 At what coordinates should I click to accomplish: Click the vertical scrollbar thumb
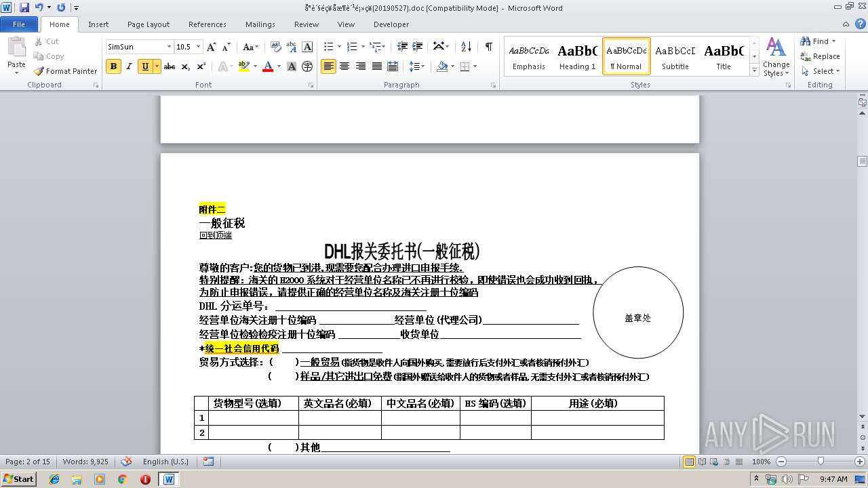click(862, 161)
